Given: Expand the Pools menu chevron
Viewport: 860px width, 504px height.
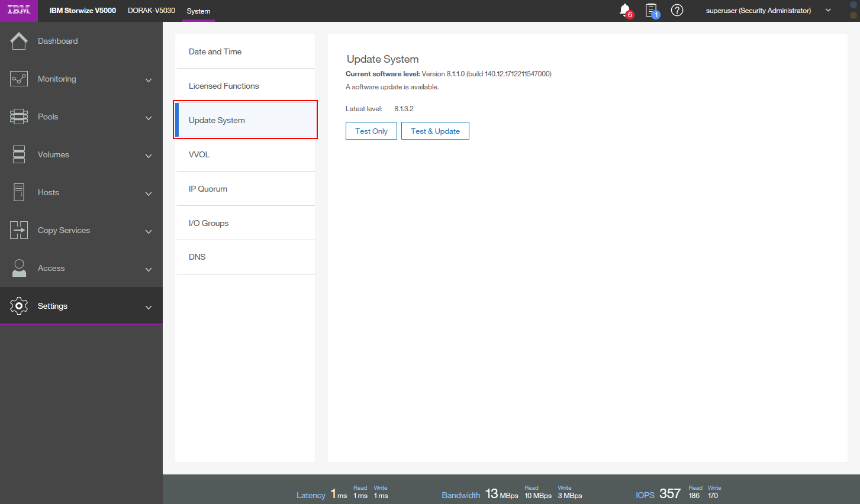Looking at the screenshot, I should click(149, 118).
